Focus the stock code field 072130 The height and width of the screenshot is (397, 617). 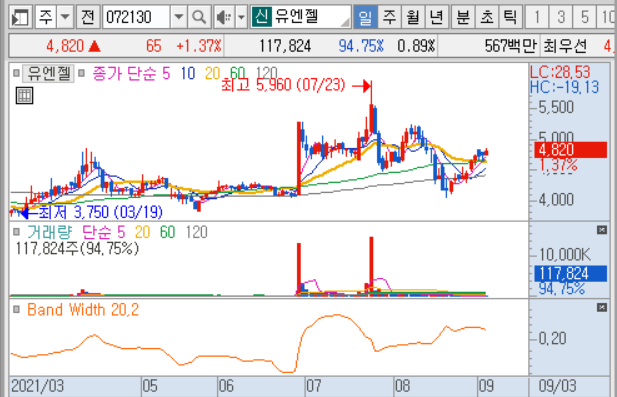(x=137, y=17)
